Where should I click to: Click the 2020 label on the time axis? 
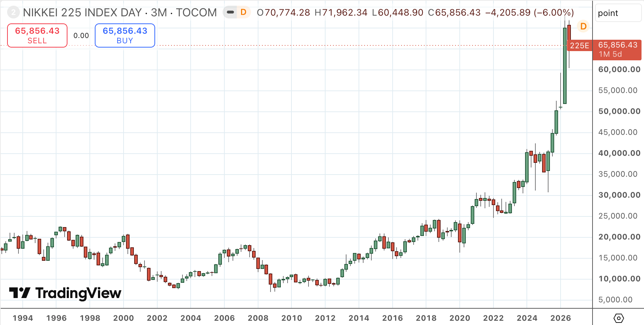pyautogui.click(x=460, y=318)
